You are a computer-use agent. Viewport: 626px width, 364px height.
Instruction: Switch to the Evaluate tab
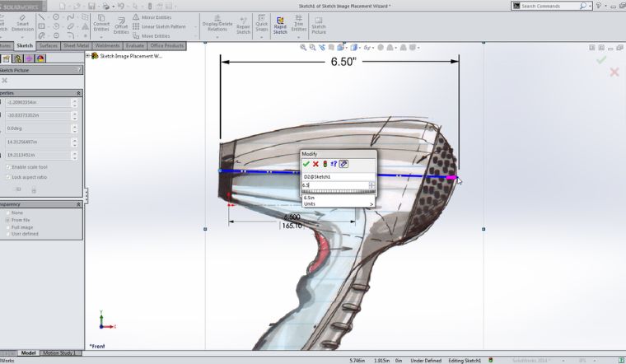[134, 45]
